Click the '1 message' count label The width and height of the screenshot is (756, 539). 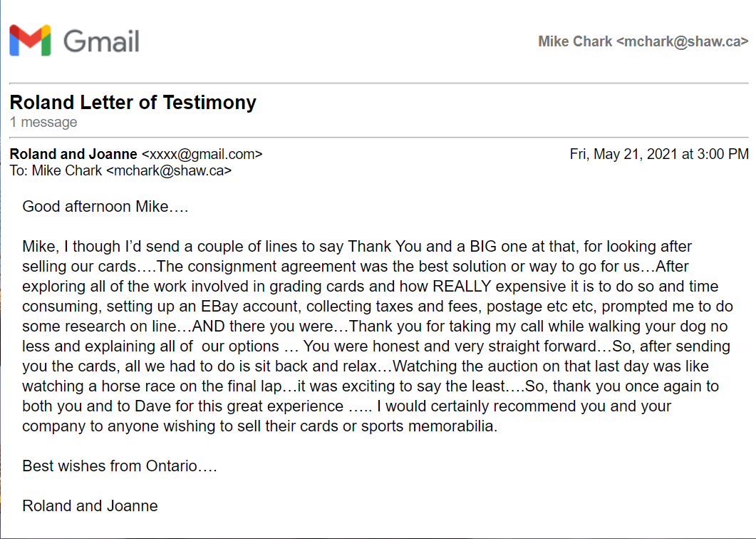pyautogui.click(x=43, y=122)
